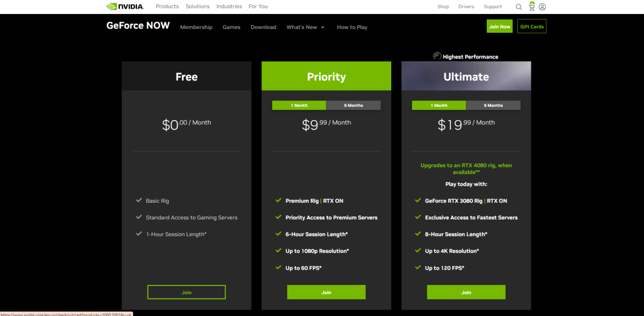Click the Free plan header
The width and height of the screenshot is (644, 316).
186,76
